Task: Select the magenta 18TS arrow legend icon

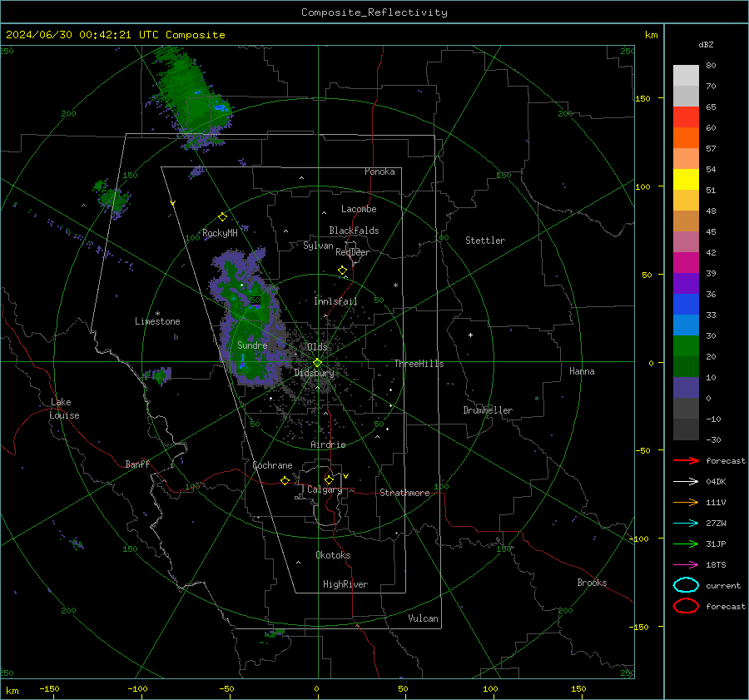Action: tap(686, 565)
